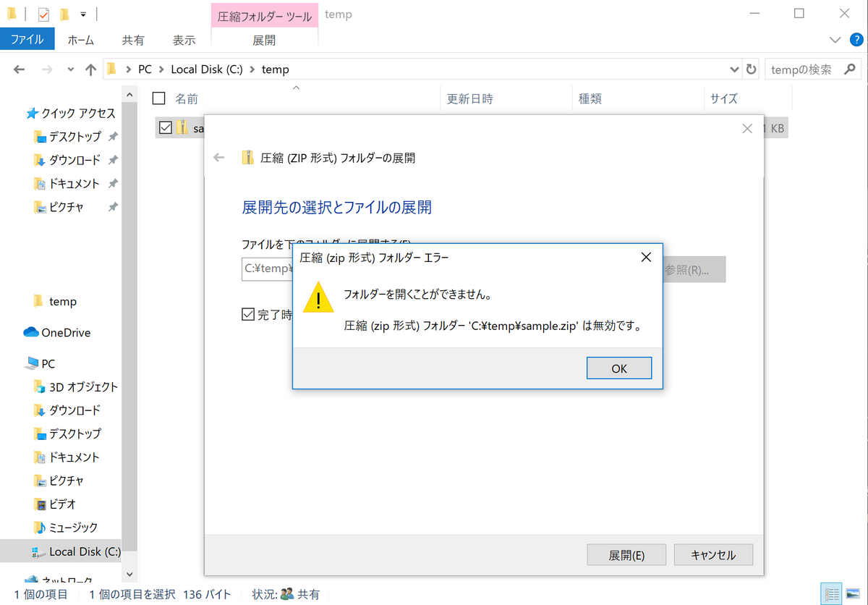This screenshot has width=868, height=605.
Task: Select the temp folder in navigation pane
Action: (55, 301)
